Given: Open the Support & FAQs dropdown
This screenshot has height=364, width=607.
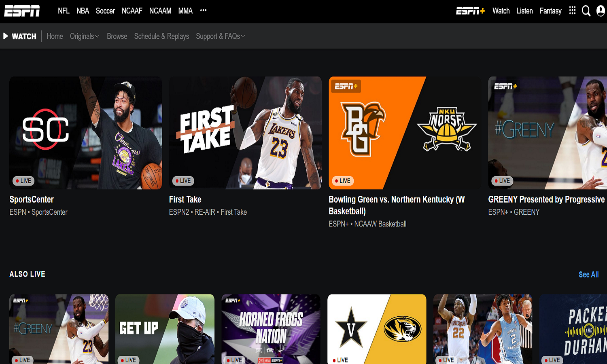Looking at the screenshot, I should coord(220,36).
